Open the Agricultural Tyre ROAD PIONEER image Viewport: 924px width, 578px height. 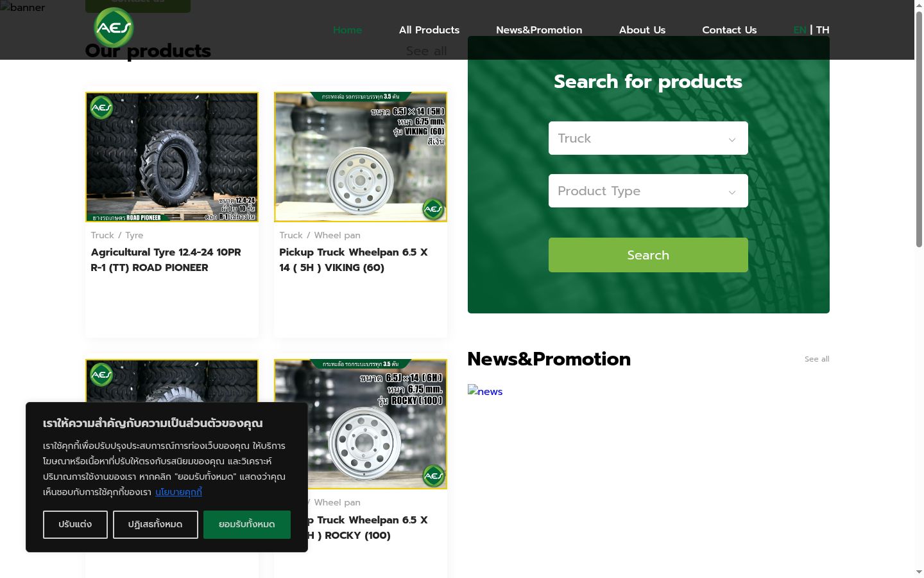[172, 157]
